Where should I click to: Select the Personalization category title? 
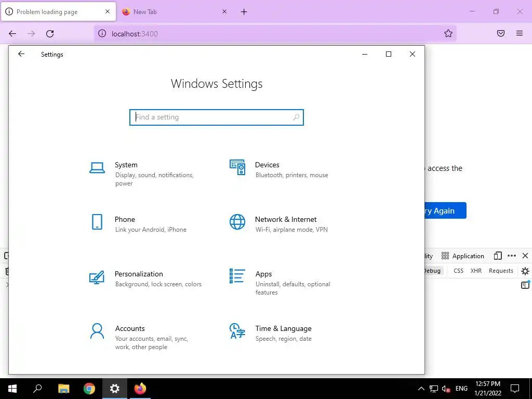point(139,274)
